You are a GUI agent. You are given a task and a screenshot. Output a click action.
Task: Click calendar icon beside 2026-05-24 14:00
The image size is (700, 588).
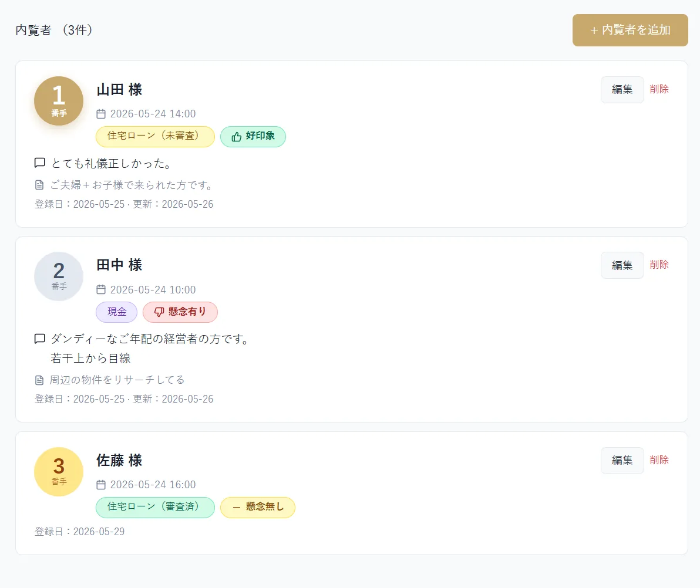pos(101,114)
